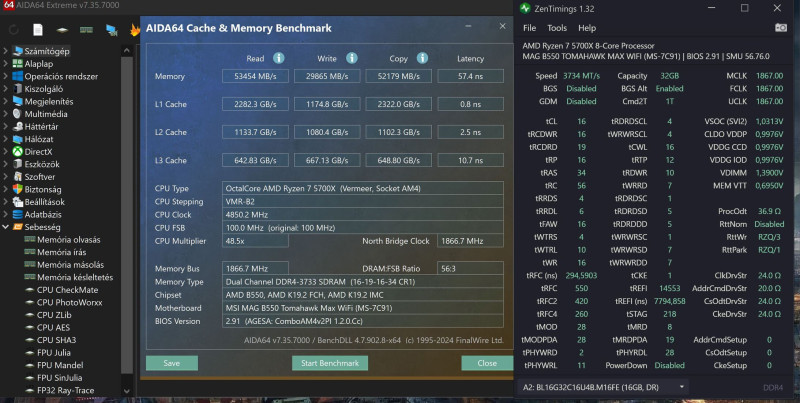800x403 pixels.
Task: Open FPU Julia benchmark
Action: click(54, 352)
